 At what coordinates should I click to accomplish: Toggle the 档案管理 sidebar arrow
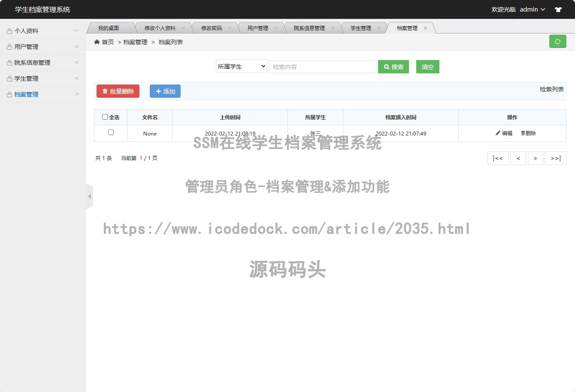(77, 94)
